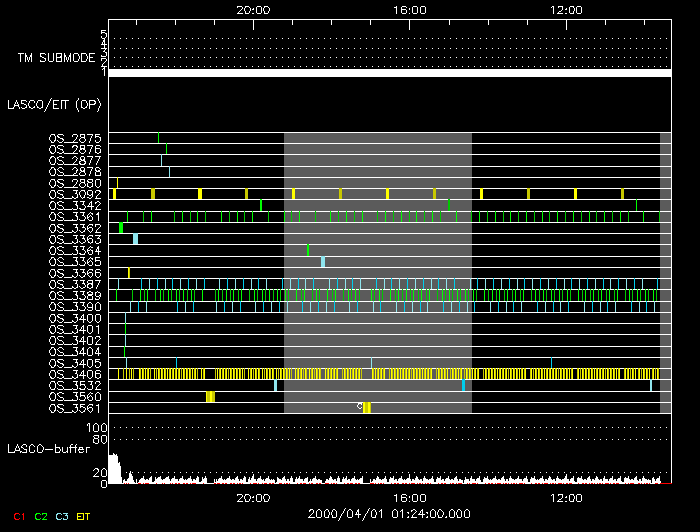The image size is (700, 532).
Task: Click the TM SUBMODE label
Action: click(55, 57)
